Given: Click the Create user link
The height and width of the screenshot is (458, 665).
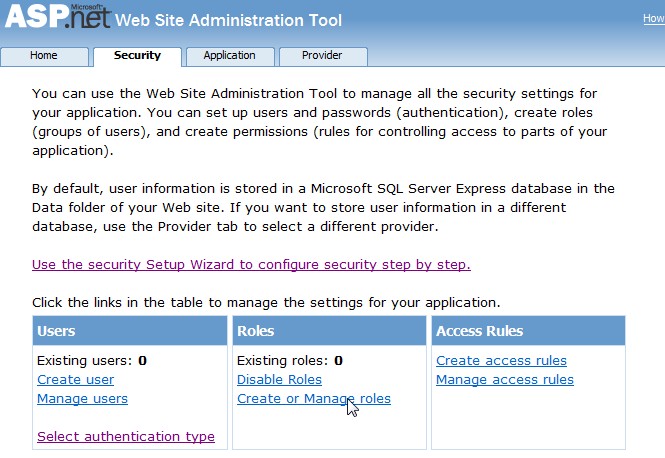Looking at the screenshot, I should pyautogui.click(x=75, y=380).
